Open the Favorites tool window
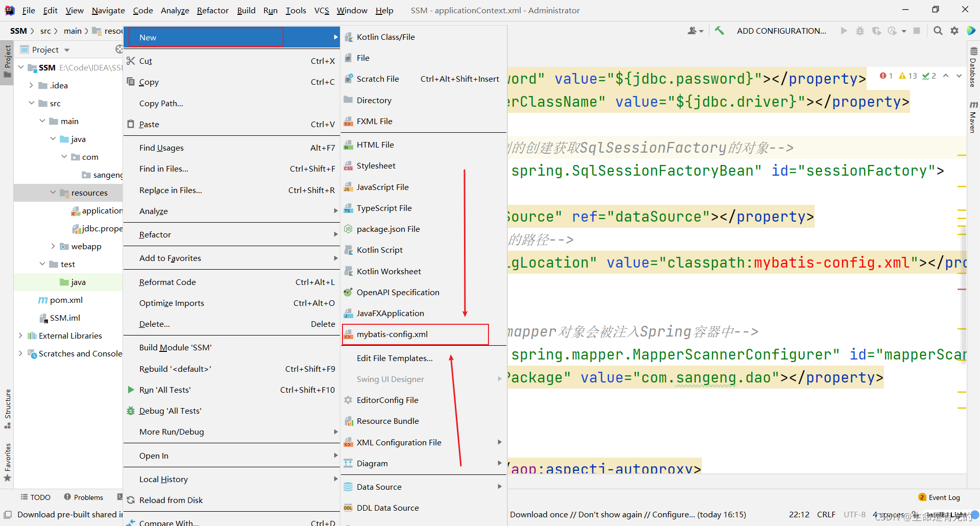This screenshot has width=980, height=526. (x=7, y=462)
